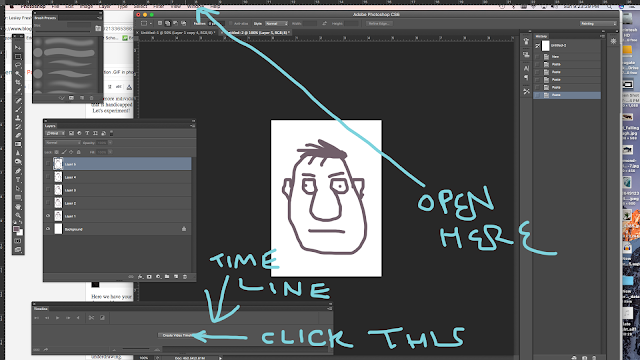This screenshot has height=360, width=640.
Task: Delete layer with Layers panel trash icon
Action: [x=185, y=277]
